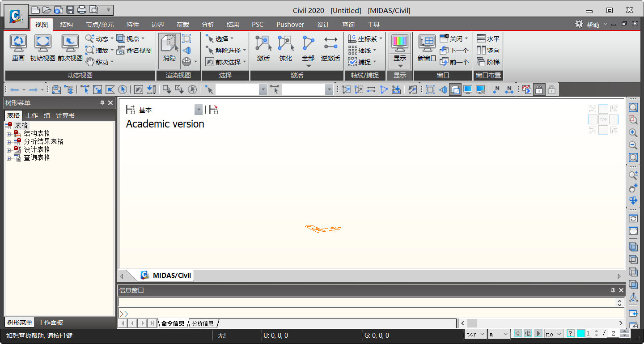This screenshot has width=644, height=344.
Task: Arrange windows with 阶梯 cascade layout
Action: tap(488, 62)
